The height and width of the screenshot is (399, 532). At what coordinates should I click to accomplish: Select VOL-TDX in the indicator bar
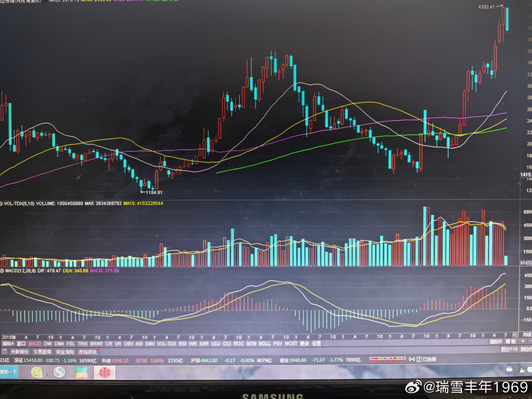(167, 344)
